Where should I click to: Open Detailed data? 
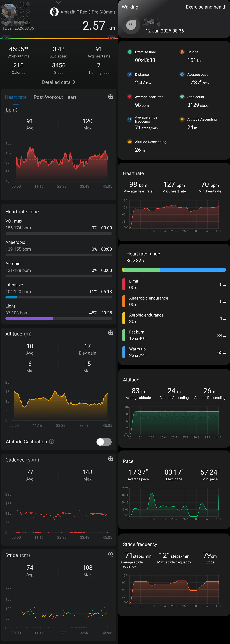pos(59,82)
